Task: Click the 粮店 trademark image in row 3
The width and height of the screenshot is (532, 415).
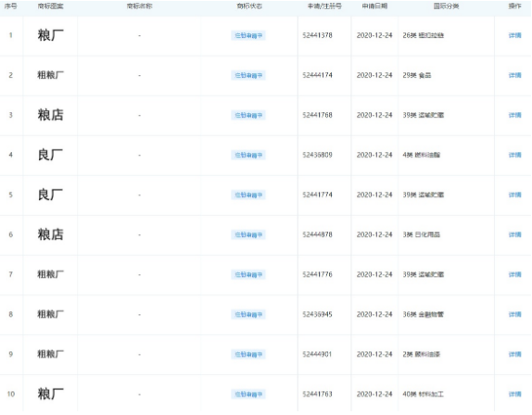Action: 50,115
